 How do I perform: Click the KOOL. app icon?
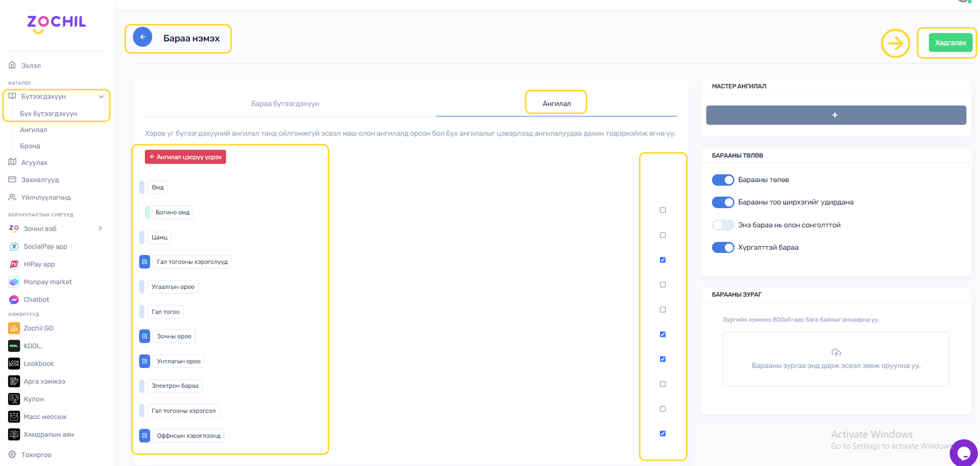(14, 346)
